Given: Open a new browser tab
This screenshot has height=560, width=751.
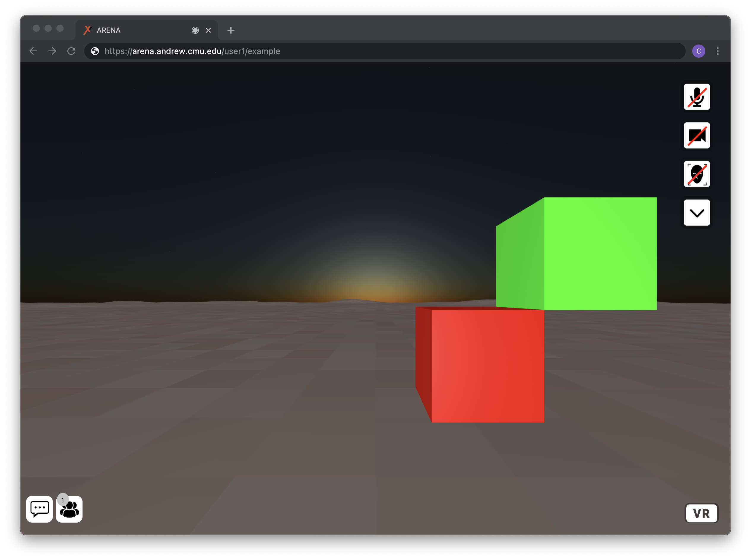Looking at the screenshot, I should [230, 31].
